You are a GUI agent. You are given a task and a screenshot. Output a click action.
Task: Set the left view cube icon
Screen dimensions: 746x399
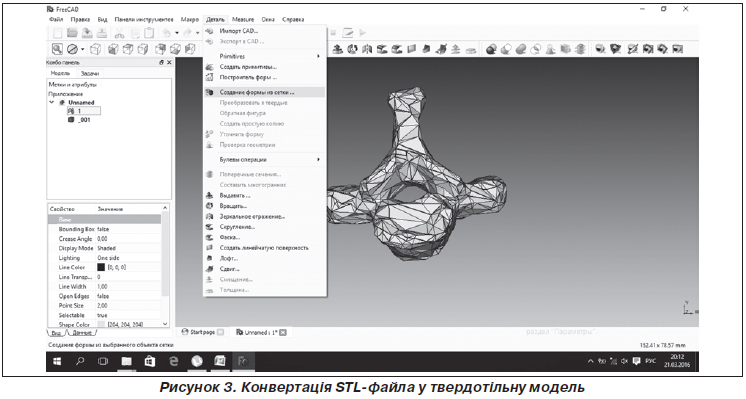coord(190,49)
